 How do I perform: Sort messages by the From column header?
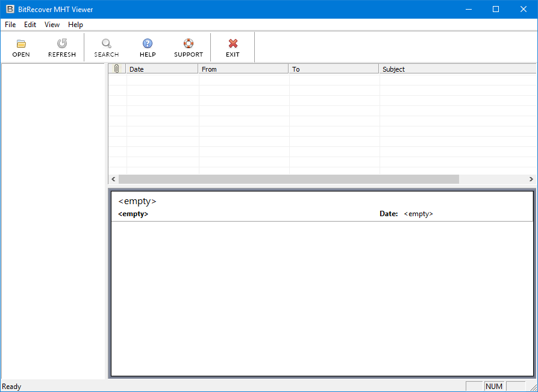click(243, 69)
